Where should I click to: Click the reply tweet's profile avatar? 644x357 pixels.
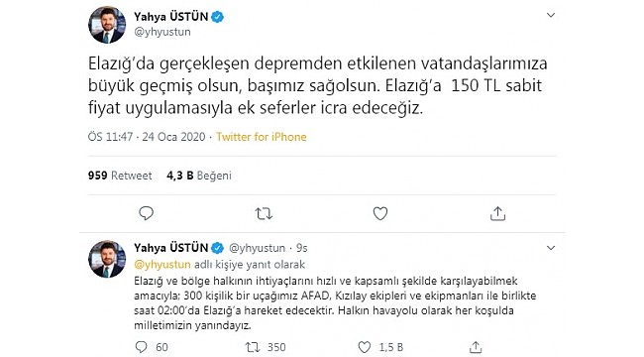(107, 259)
